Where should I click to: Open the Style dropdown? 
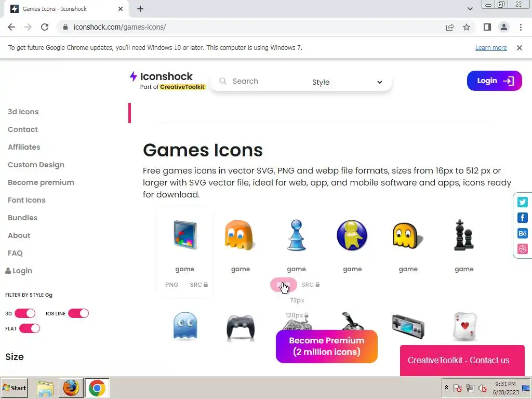(347, 82)
